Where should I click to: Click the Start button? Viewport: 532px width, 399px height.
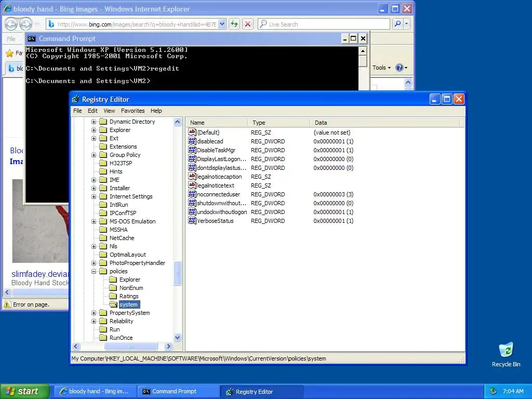coord(24,391)
